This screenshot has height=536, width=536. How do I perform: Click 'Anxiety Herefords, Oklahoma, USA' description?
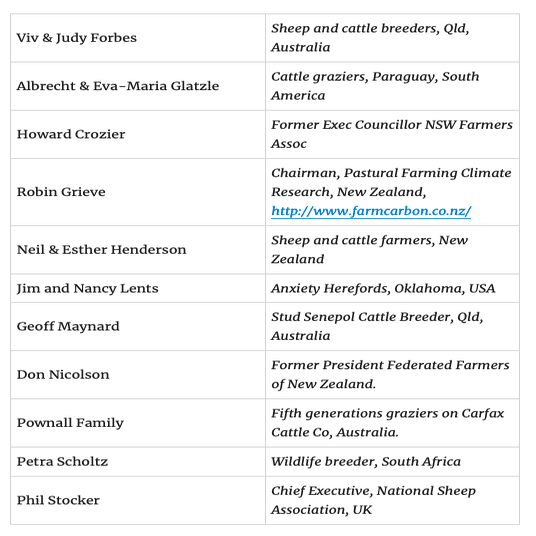[383, 289]
